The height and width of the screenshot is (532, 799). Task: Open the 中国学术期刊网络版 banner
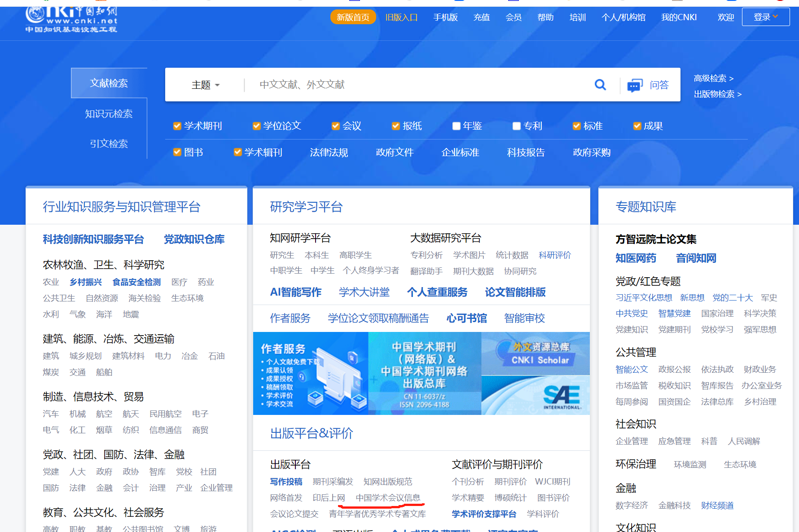(x=425, y=373)
